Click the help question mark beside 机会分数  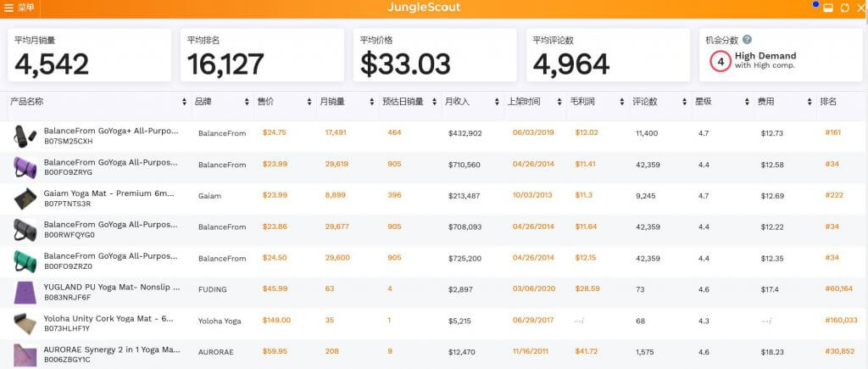point(748,40)
